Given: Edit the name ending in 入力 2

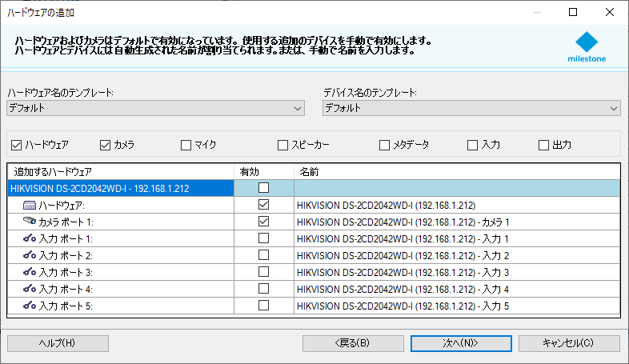Looking at the screenshot, I should coord(457,256).
